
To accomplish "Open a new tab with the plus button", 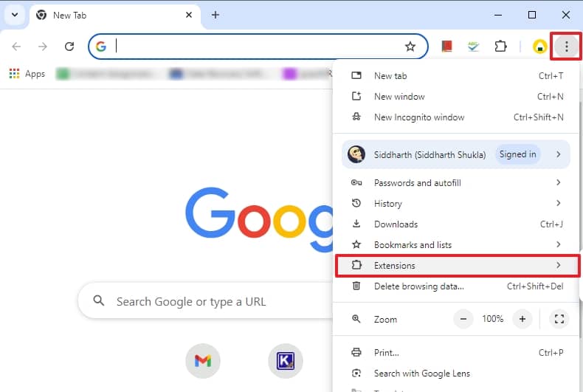I will [x=215, y=15].
